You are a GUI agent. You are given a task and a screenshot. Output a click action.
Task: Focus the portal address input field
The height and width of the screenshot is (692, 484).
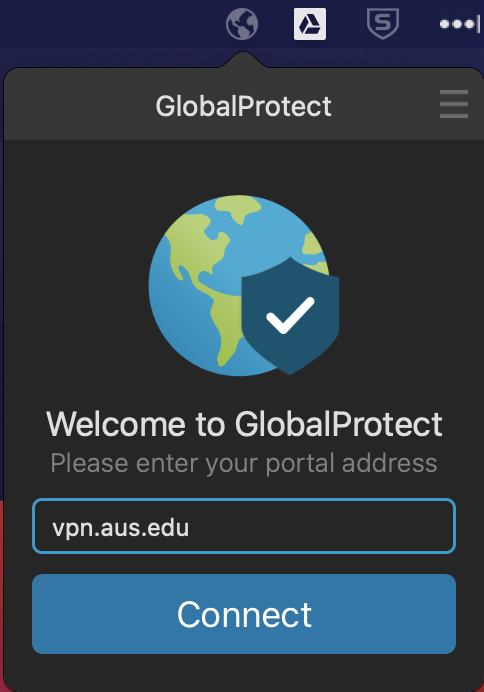(244, 526)
